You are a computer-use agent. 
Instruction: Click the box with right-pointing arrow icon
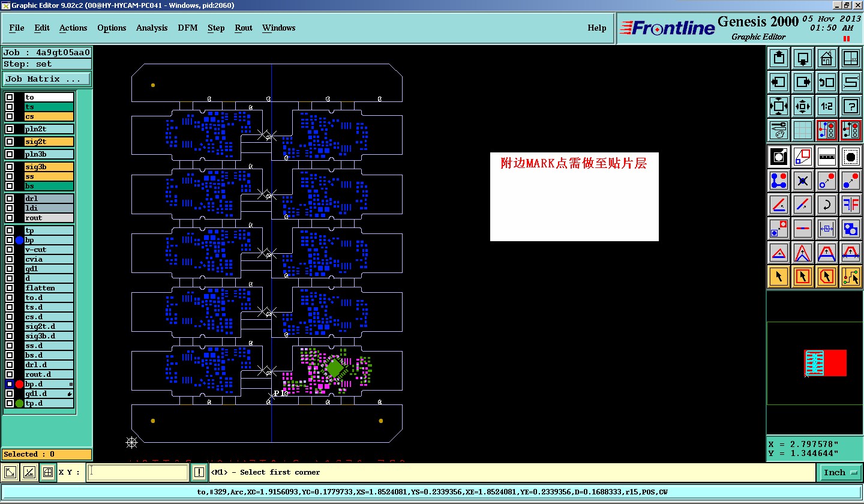point(803,82)
